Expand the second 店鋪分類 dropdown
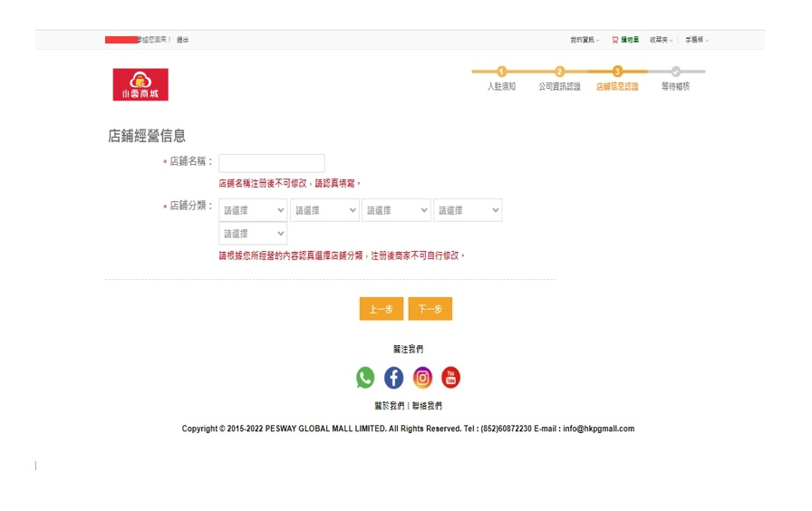Viewport: 812px width, 511px height. (x=324, y=210)
